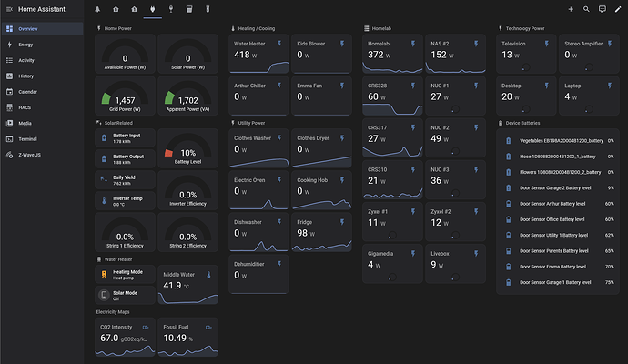
Task: Click Middle Water thermometer icon
Action: 208,275
